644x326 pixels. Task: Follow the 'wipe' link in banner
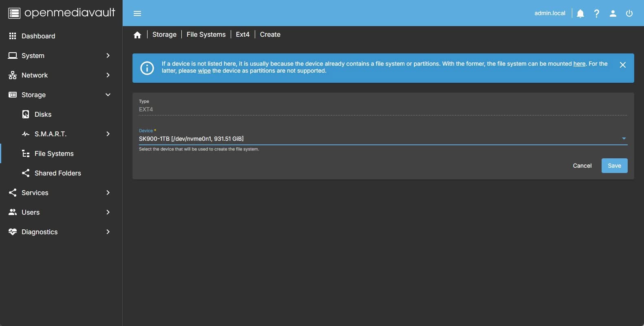(x=204, y=71)
